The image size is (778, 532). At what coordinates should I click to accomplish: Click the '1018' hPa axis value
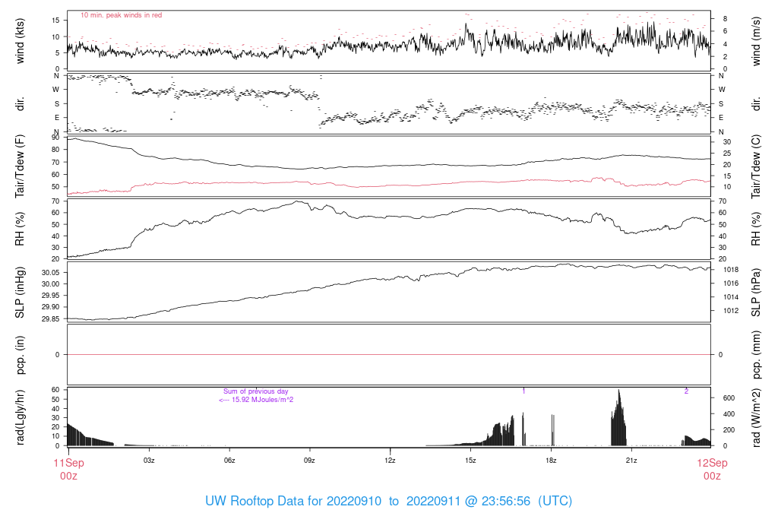pyautogui.click(x=731, y=270)
